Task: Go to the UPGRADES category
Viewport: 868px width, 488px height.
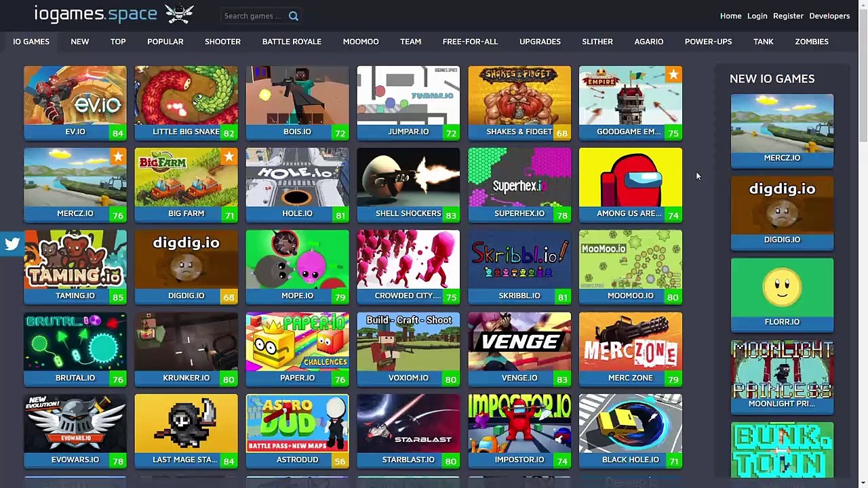Action: tap(540, 41)
